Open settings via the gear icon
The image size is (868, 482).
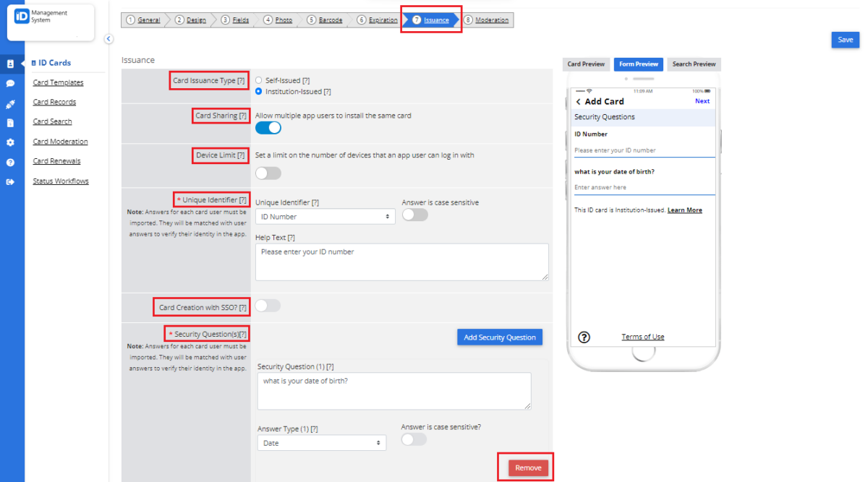pos(9,142)
